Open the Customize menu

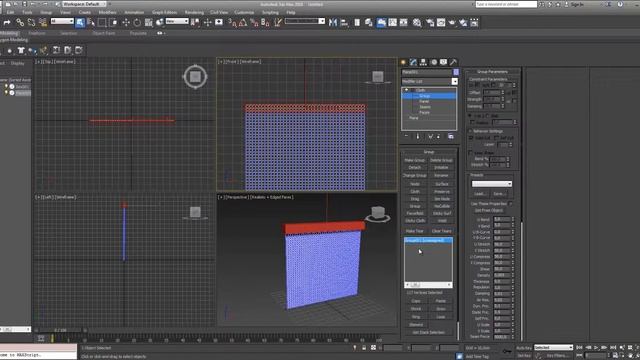(x=244, y=12)
